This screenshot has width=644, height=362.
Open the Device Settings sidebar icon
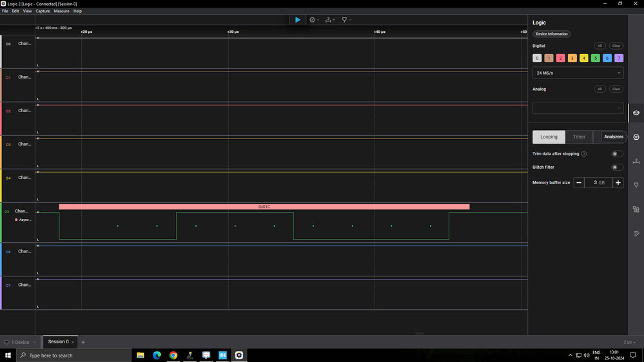(x=636, y=113)
